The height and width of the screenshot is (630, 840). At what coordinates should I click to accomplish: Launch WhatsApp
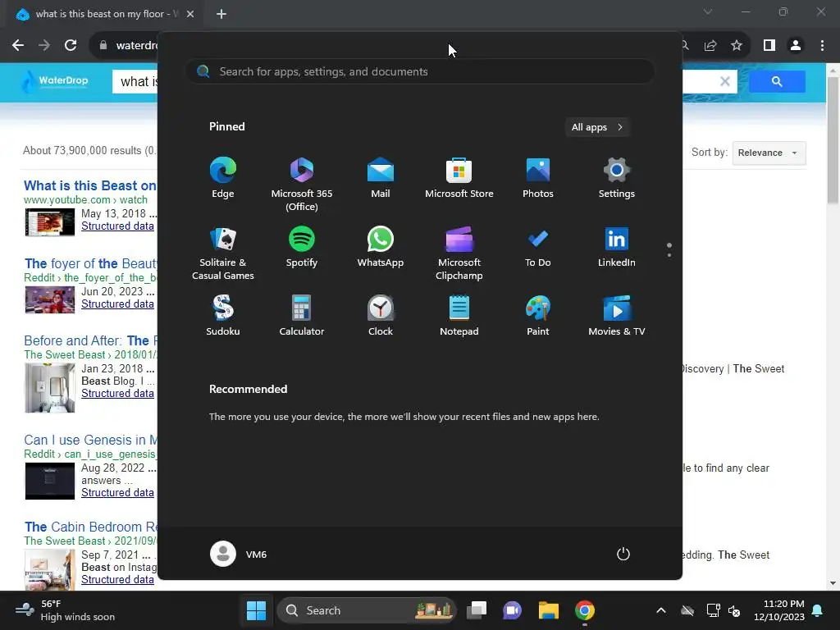(x=381, y=247)
